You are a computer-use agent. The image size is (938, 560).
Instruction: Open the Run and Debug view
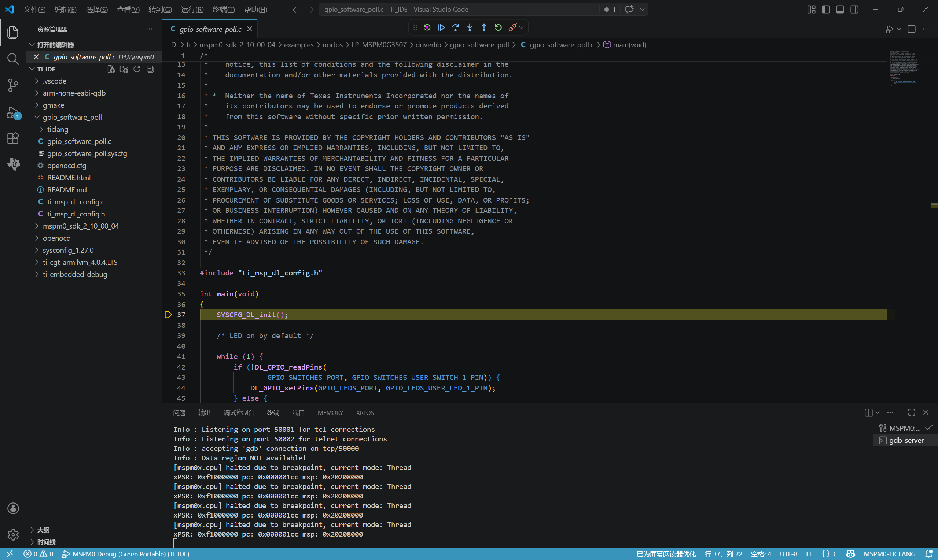[13, 112]
